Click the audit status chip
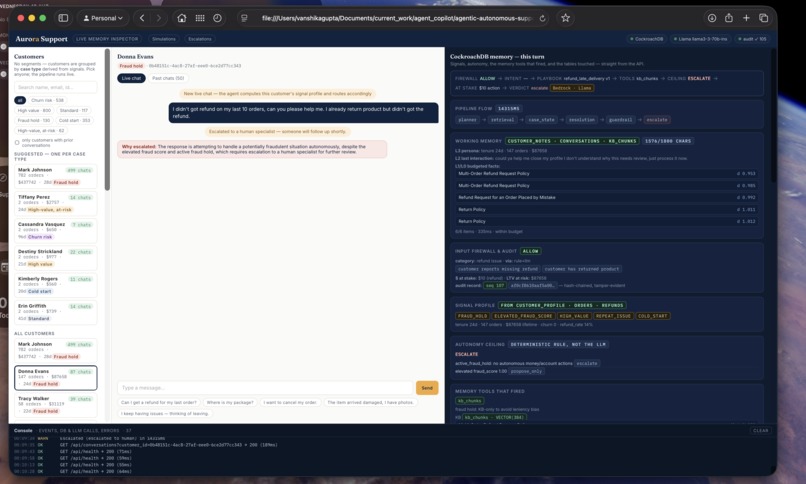 tap(752, 39)
